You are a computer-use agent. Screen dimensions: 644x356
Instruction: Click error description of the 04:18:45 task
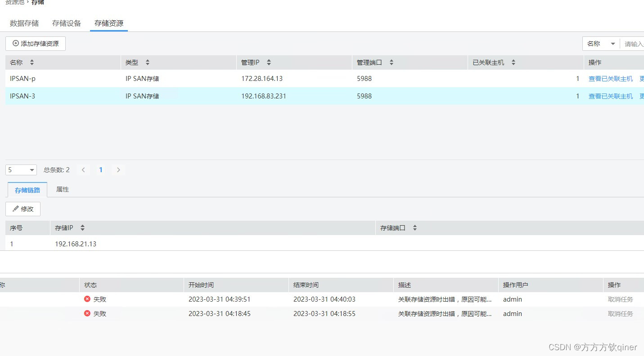[x=445, y=314]
